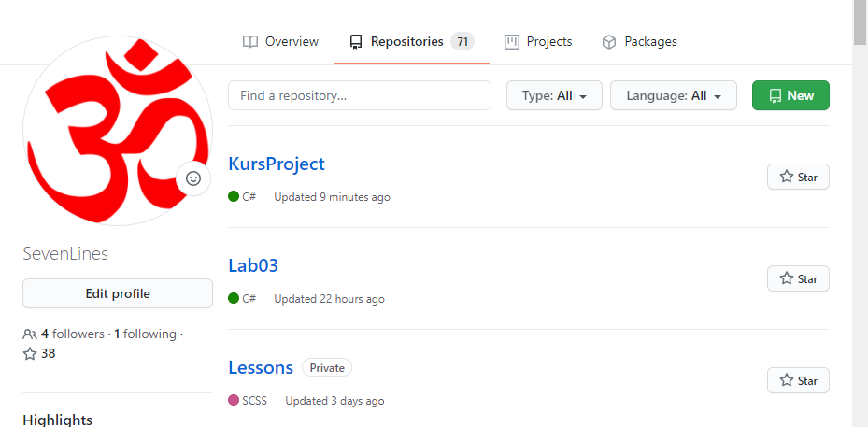Switch to the Projects tab
Screen dimensions: 868x427
pos(538,41)
